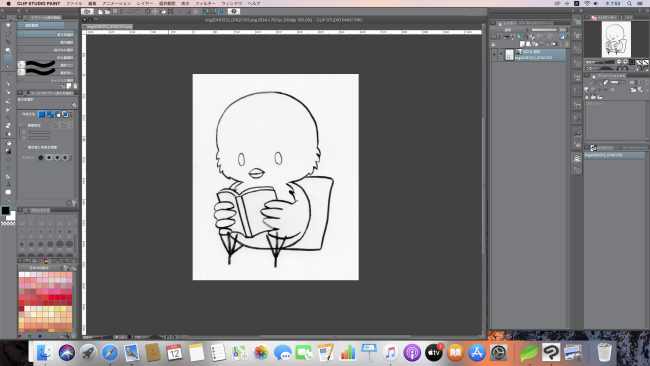Open the 編集 menu
This screenshot has height=366, width=650.
[92, 3]
